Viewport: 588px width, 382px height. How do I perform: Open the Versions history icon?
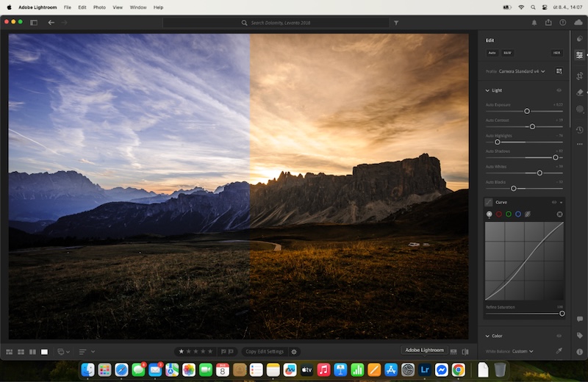click(580, 130)
